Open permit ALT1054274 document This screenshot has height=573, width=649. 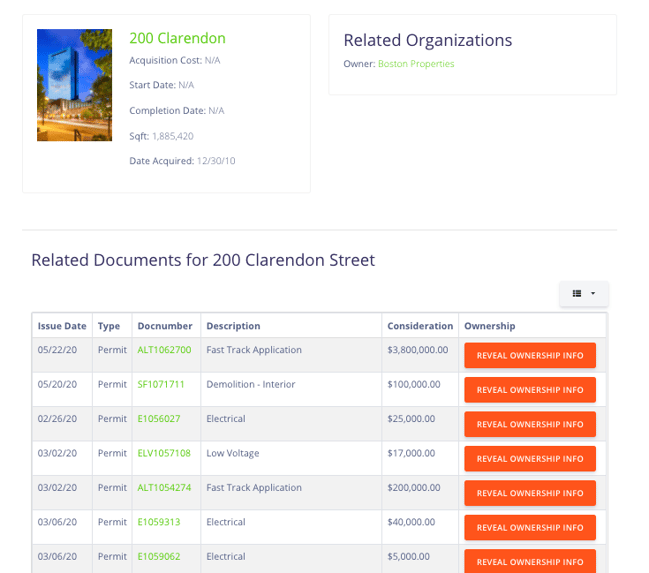click(164, 488)
